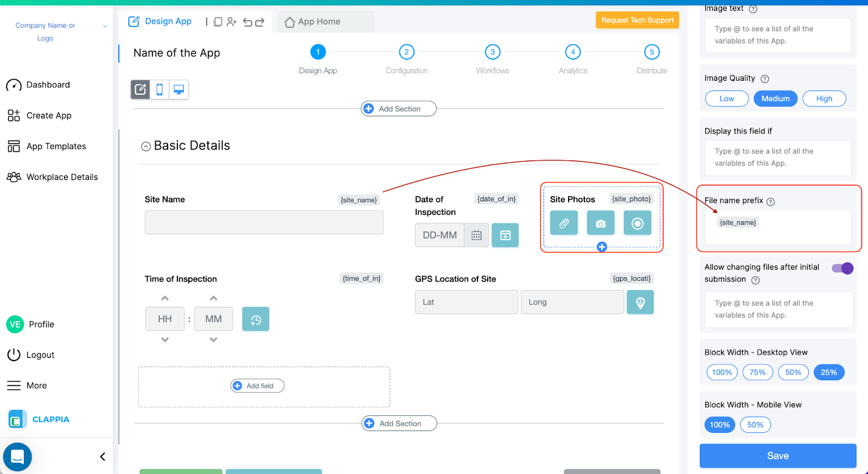The width and height of the screenshot is (868, 474).
Task: Increase the minutes with up chevron
Action: [214, 298]
